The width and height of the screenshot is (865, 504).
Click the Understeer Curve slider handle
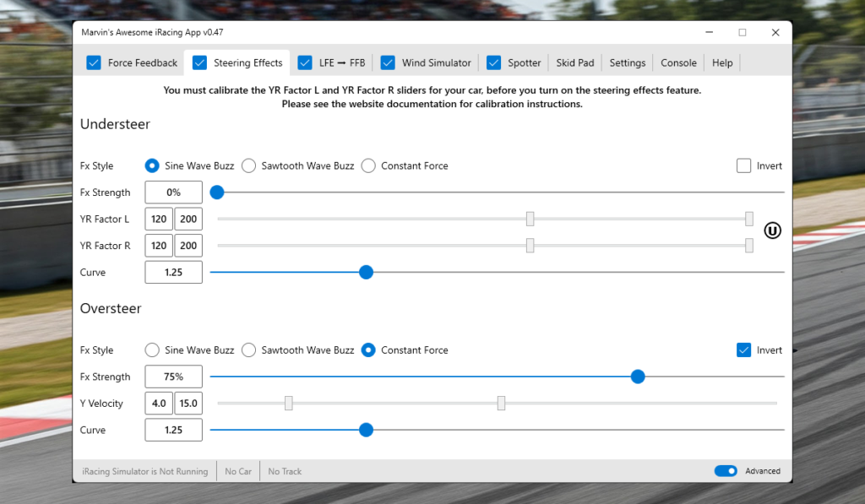click(366, 272)
